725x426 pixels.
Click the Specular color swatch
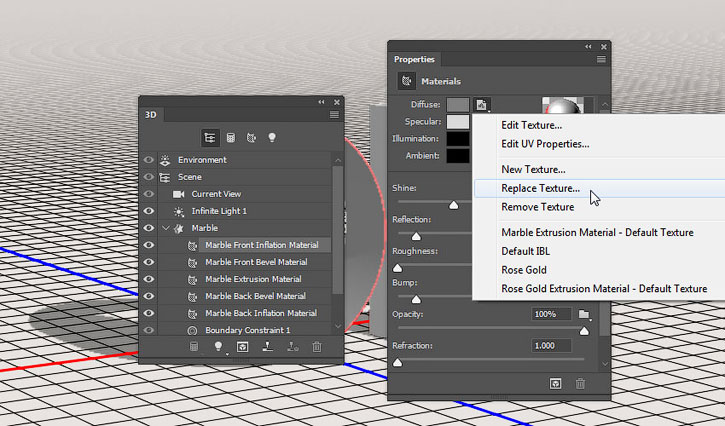coord(458,122)
